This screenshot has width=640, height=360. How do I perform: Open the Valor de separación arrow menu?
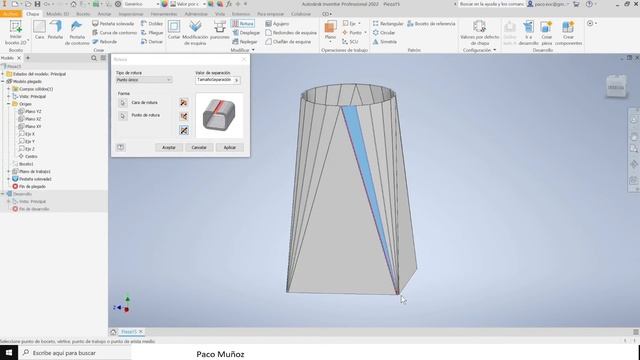click(x=236, y=80)
